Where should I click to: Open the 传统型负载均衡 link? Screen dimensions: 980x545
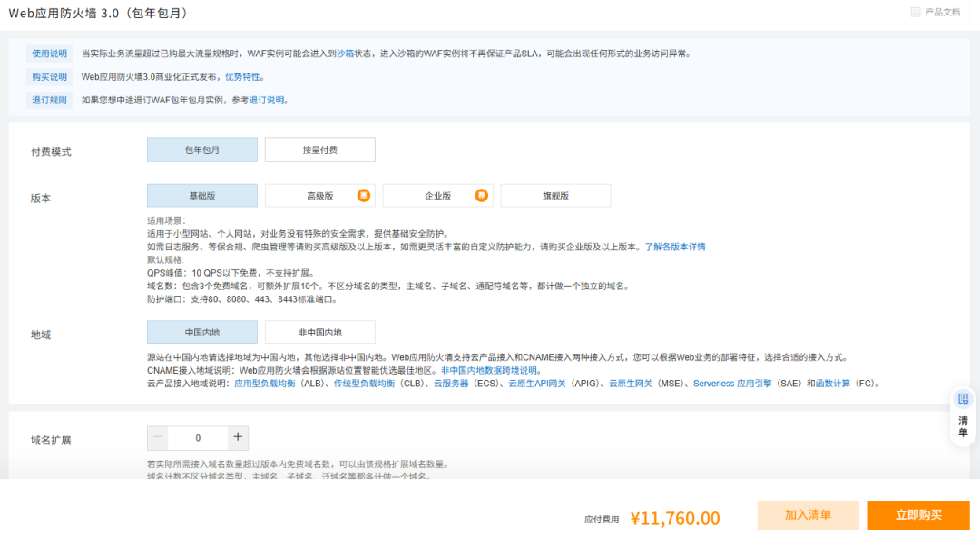tap(364, 384)
